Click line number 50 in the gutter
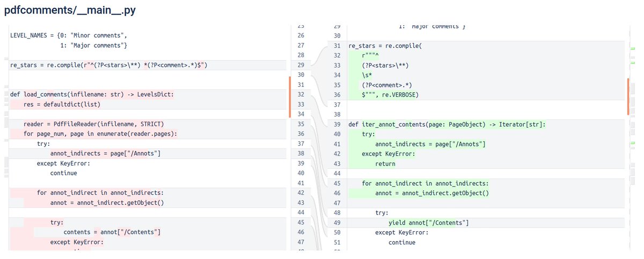The width and height of the screenshot is (644, 259). tap(337, 232)
